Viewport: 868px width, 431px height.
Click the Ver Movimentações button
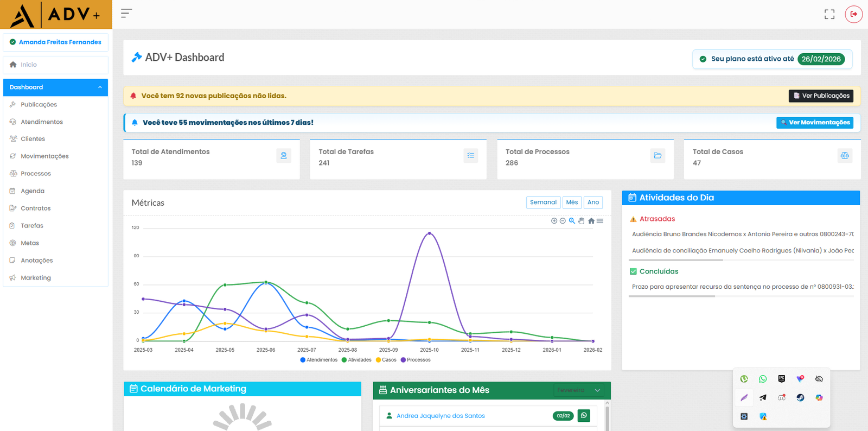[x=814, y=123]
